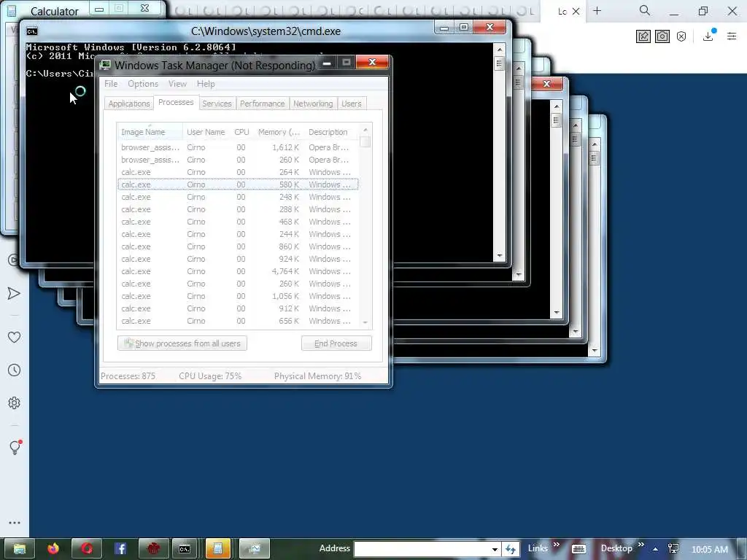Click the Opera icon on the taskbar
Viewport: 747px width, 560px height.
[x=87, y=548]
